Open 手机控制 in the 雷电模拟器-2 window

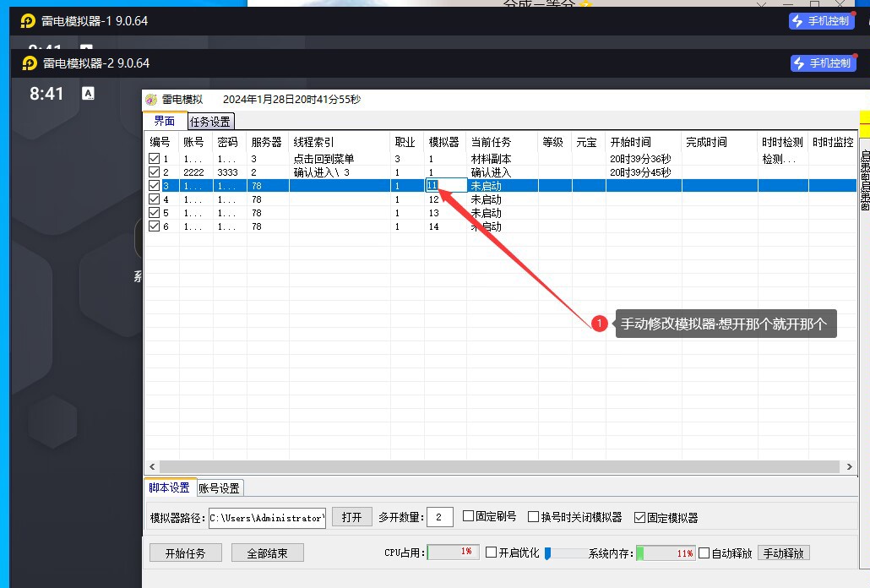[823, 63]
